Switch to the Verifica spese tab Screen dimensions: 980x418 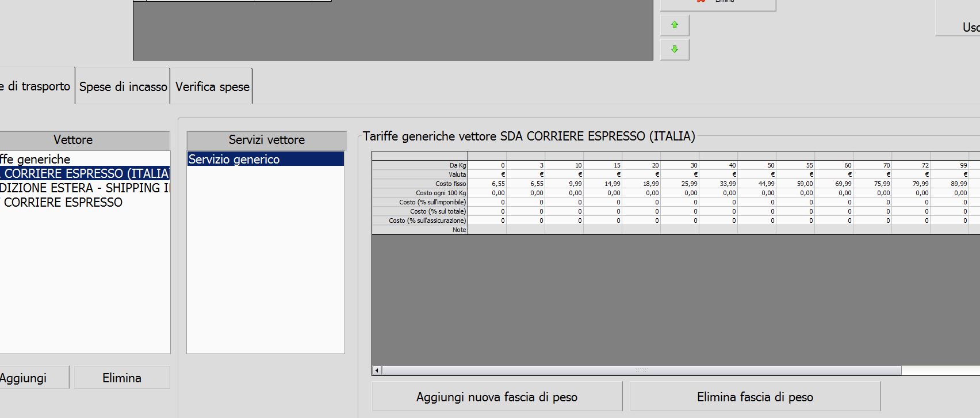pos(212,86)
